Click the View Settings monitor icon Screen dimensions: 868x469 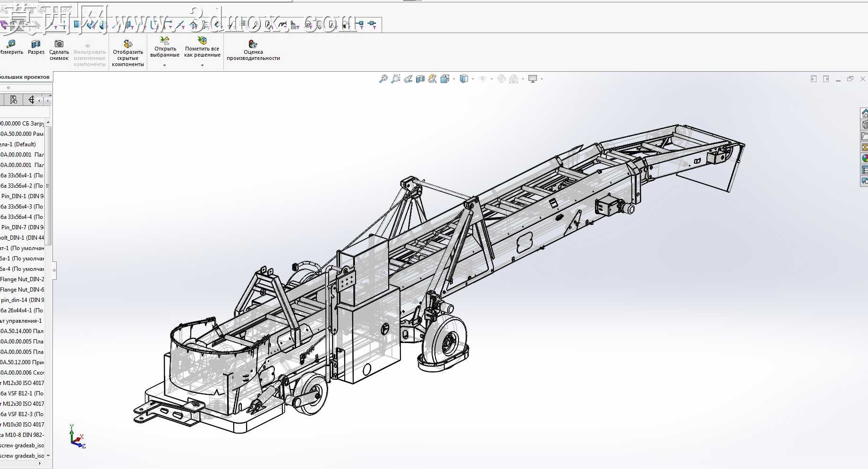tap(533, 79)
